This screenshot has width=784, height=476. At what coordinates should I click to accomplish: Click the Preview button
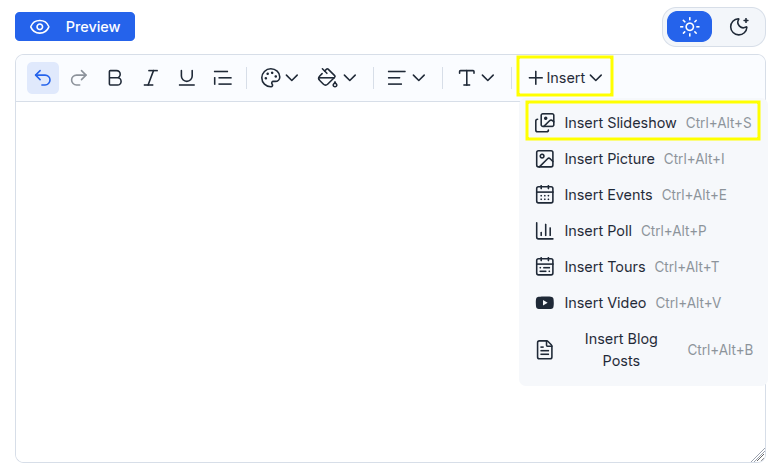[75, 26]
